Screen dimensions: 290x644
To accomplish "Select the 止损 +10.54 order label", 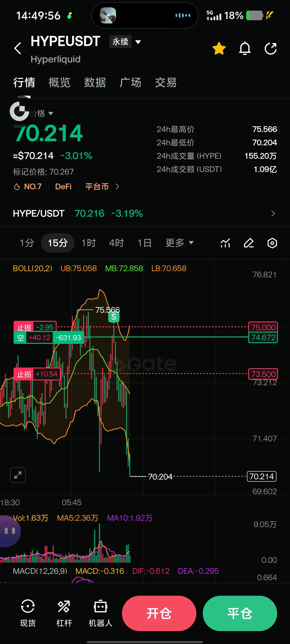I will coord(37,374).
